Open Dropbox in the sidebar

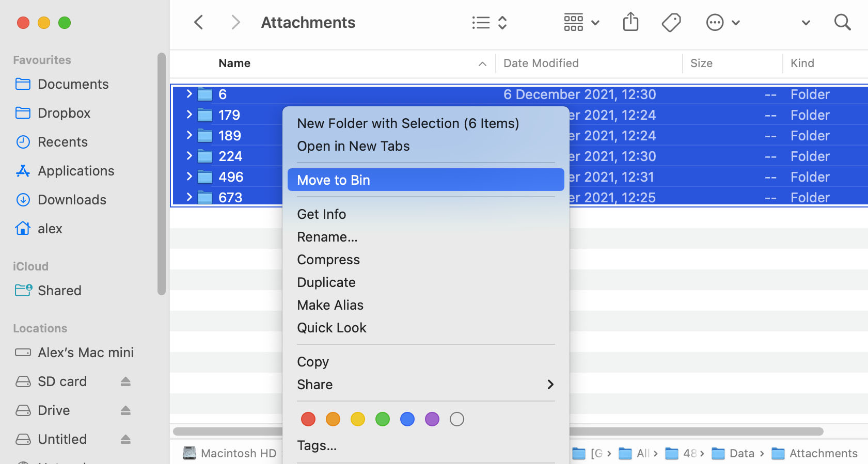pyautogui.click(x=64, y=113)
